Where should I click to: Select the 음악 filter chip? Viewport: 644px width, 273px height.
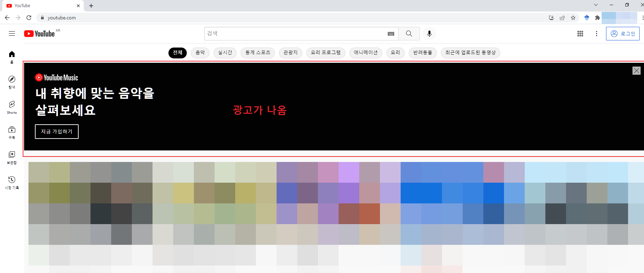point(200,53)
